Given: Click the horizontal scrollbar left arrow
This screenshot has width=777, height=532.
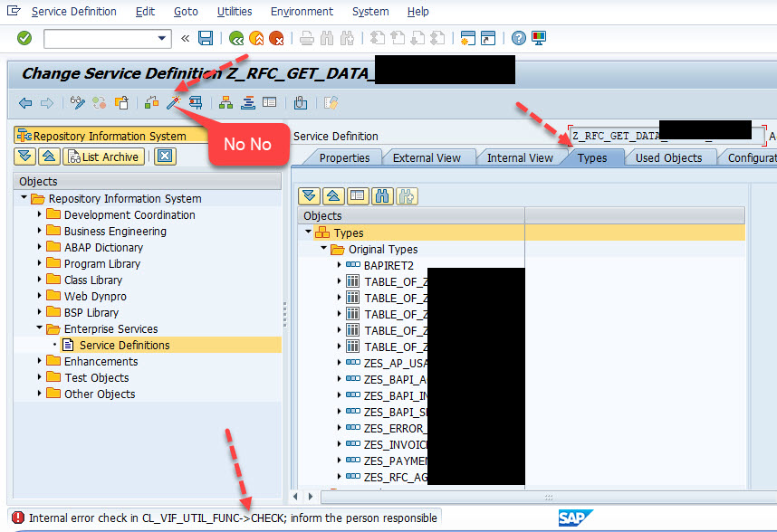Looking at the screenshot, I should coord(296,497).
